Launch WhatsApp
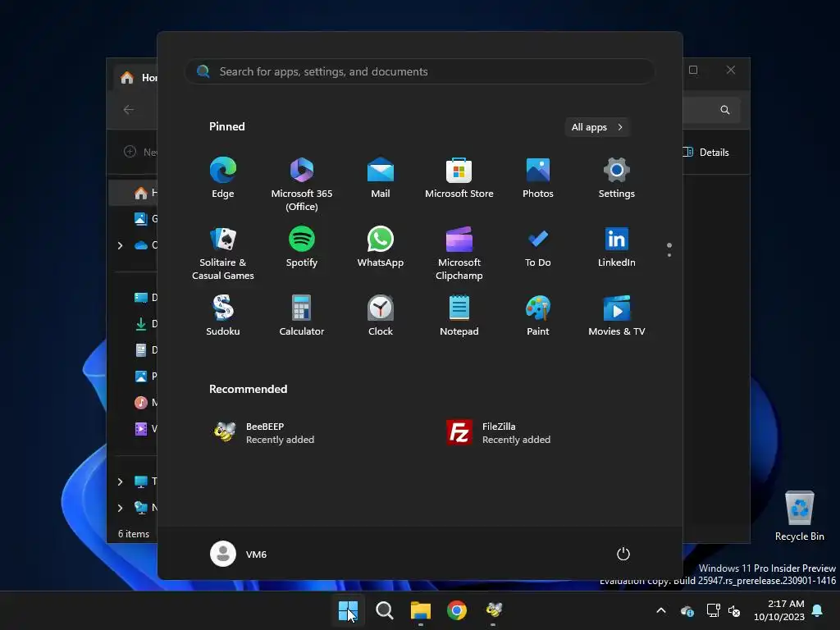This screenshot has height=630, width=840. pos(381,247)
